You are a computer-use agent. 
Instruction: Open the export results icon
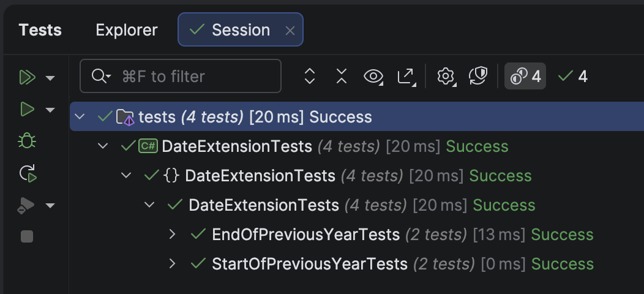click(406, 76)
